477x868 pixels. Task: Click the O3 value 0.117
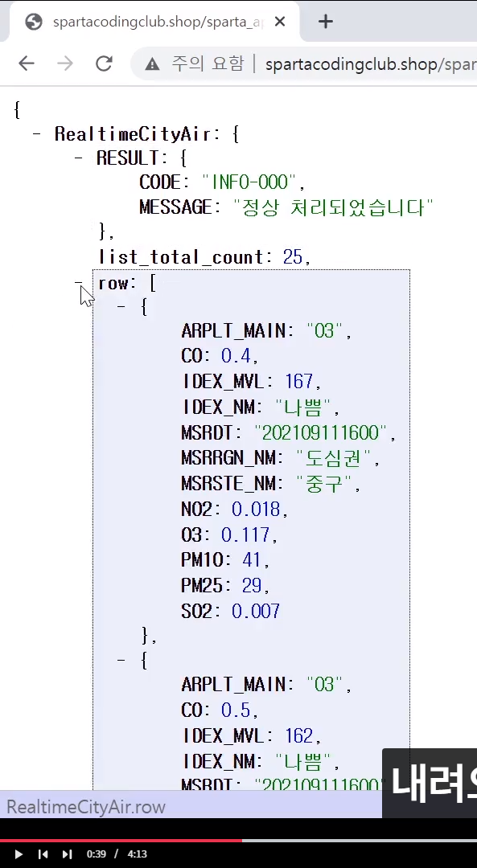click(x=245, y=534)
